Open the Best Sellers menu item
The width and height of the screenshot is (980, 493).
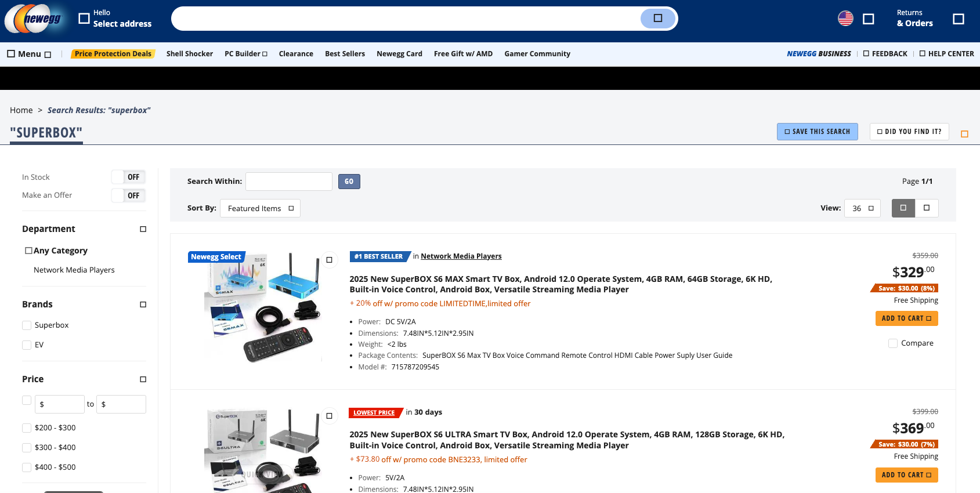click(345, 54)
